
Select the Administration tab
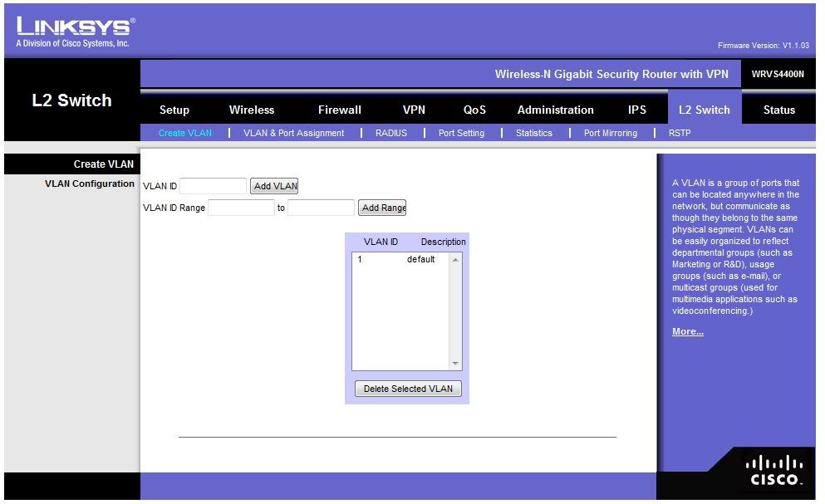[x=555, y=110]
